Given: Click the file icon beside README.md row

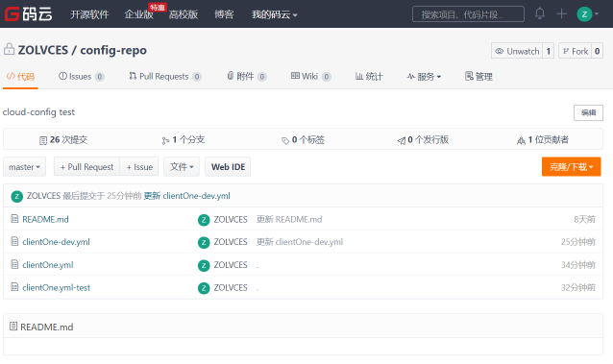Looking at the screenshot, I should (14, 219).
